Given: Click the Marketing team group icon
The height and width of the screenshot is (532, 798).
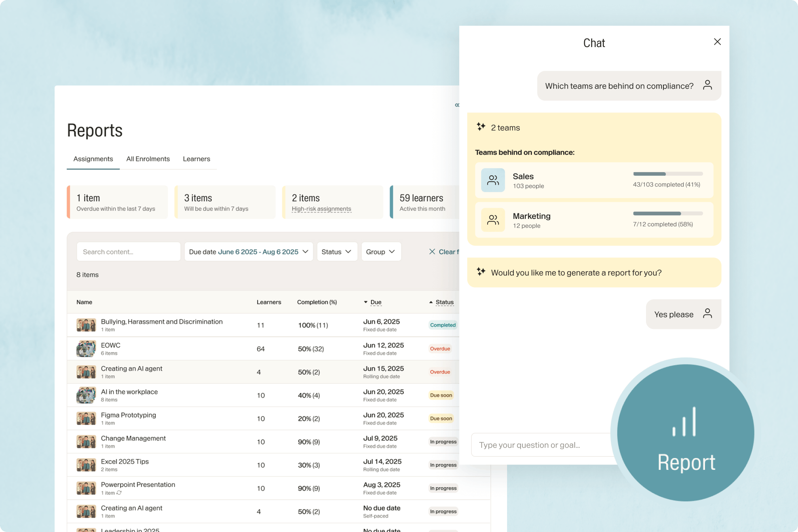Looking at the screenshot, I should tap(493, 220).
